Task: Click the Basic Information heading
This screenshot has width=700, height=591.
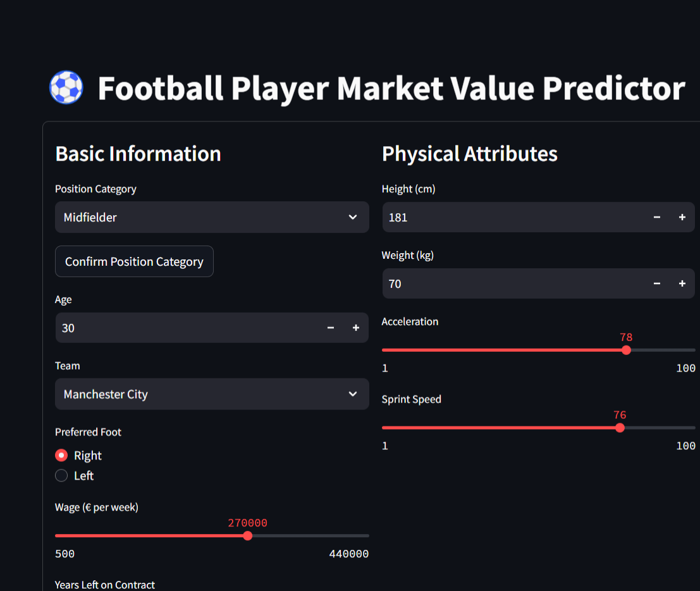Action: [x=138, y=154]
